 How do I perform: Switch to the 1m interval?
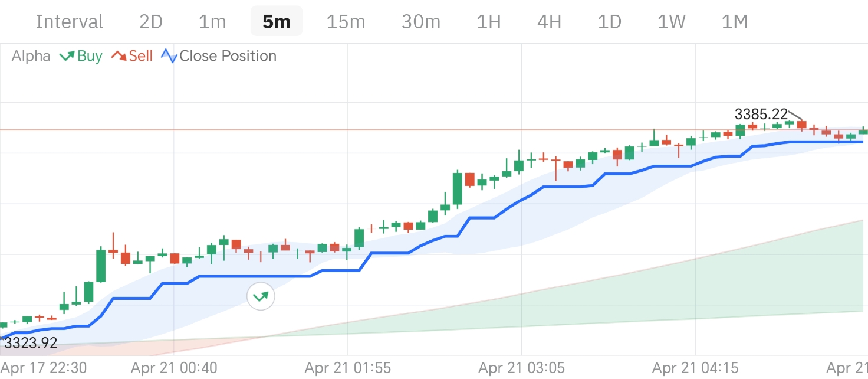pos(212,22)
